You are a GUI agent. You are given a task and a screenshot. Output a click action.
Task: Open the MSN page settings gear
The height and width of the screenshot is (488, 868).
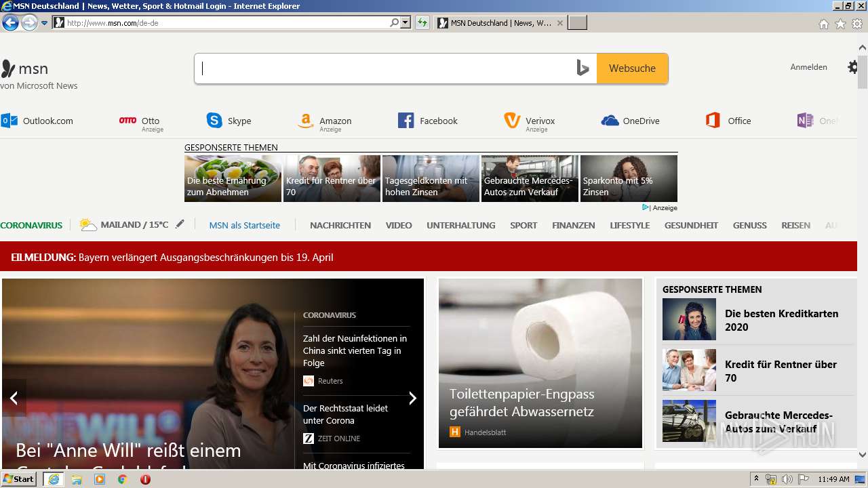coord(852,67)
